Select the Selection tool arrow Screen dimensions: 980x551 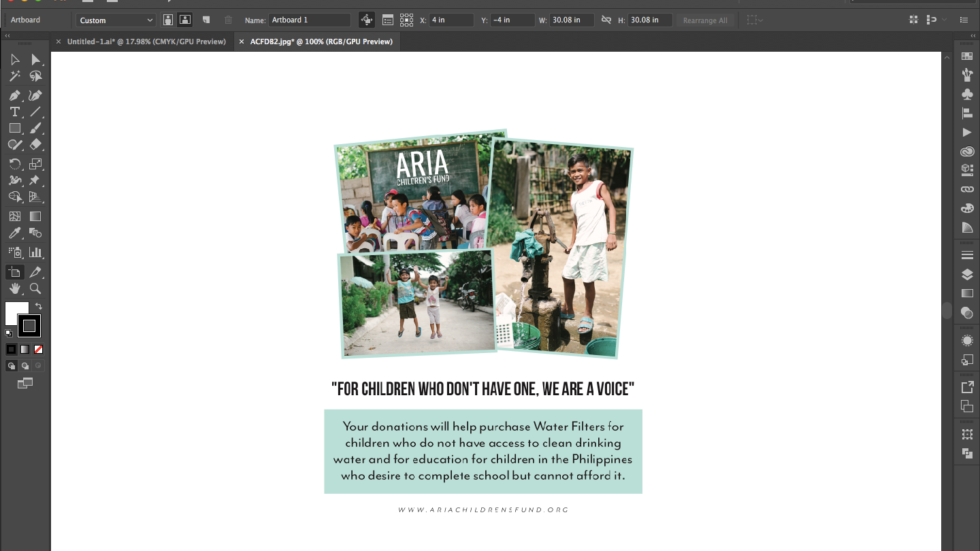click(x=15, y=60)
